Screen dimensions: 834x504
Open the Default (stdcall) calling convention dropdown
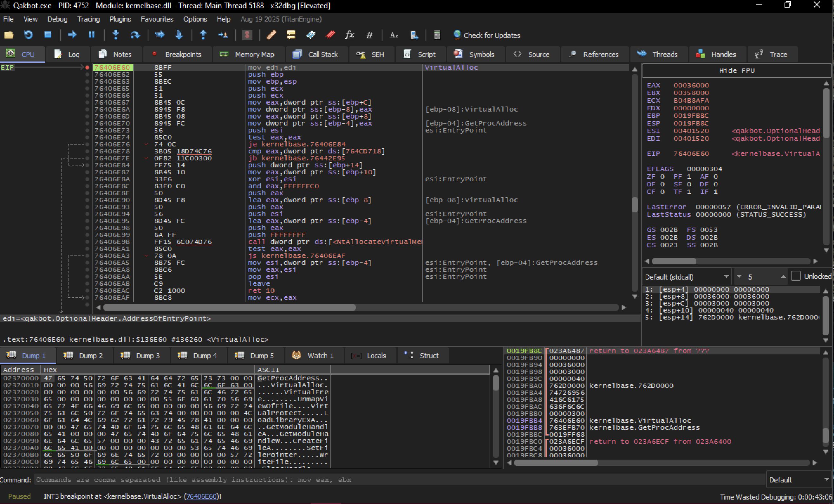(x=687, y=277)
